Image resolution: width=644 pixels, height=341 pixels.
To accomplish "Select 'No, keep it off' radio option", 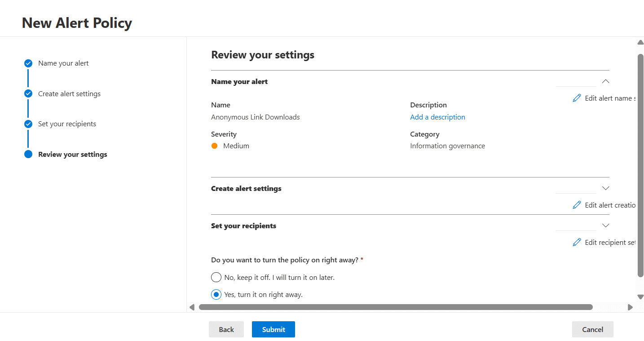I will (216, 277).
